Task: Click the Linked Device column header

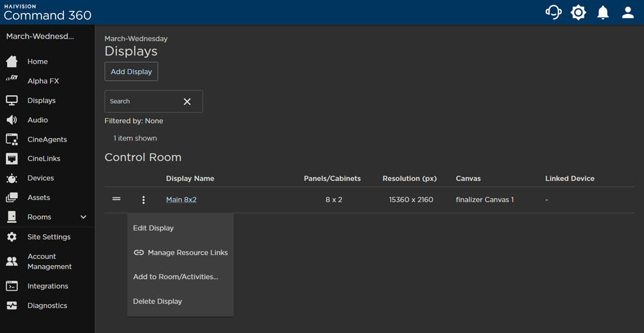Action: [570, 178]
